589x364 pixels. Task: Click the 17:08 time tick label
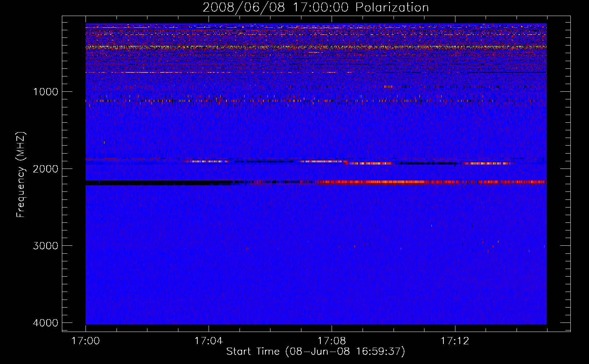(x=332, y=341)
